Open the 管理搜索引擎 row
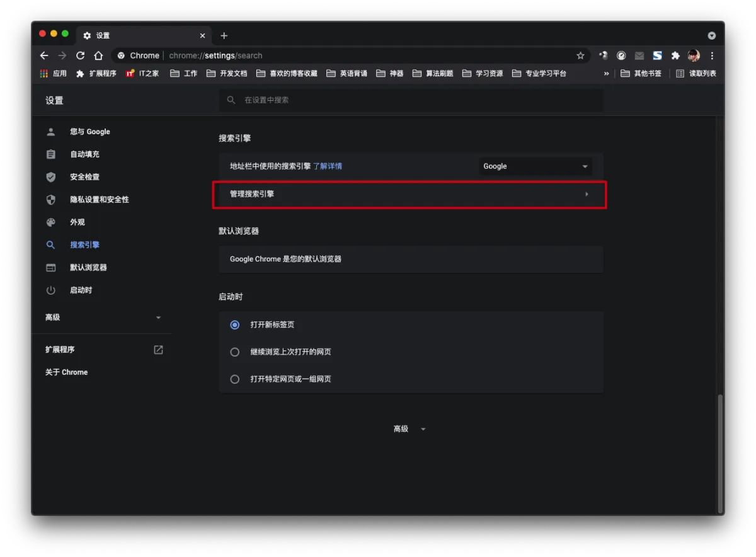This screenshot has height=557, width=756. coord(410,194)
